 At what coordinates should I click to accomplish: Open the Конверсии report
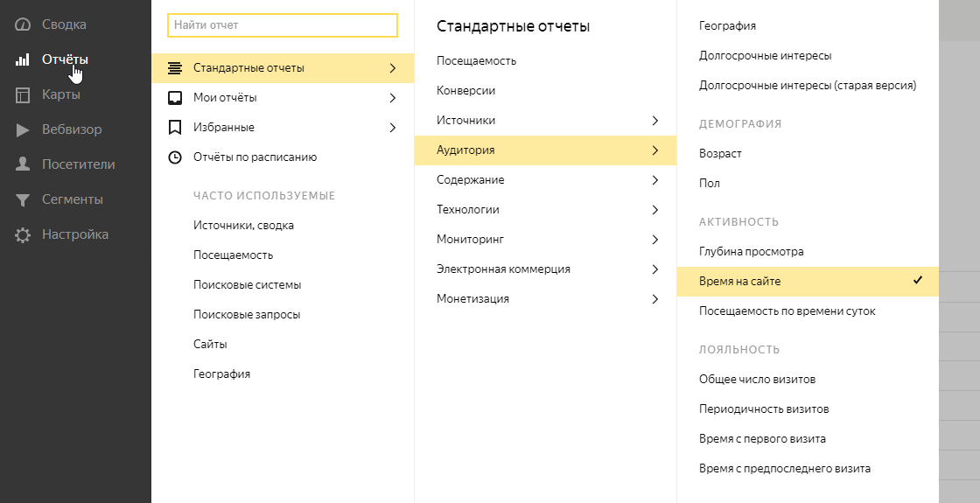[x=465, y=91]
